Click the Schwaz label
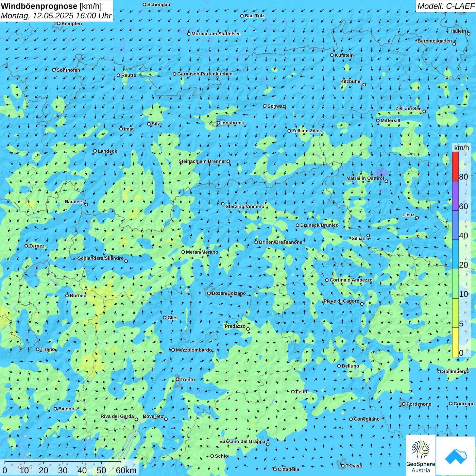 pos(276,106)
